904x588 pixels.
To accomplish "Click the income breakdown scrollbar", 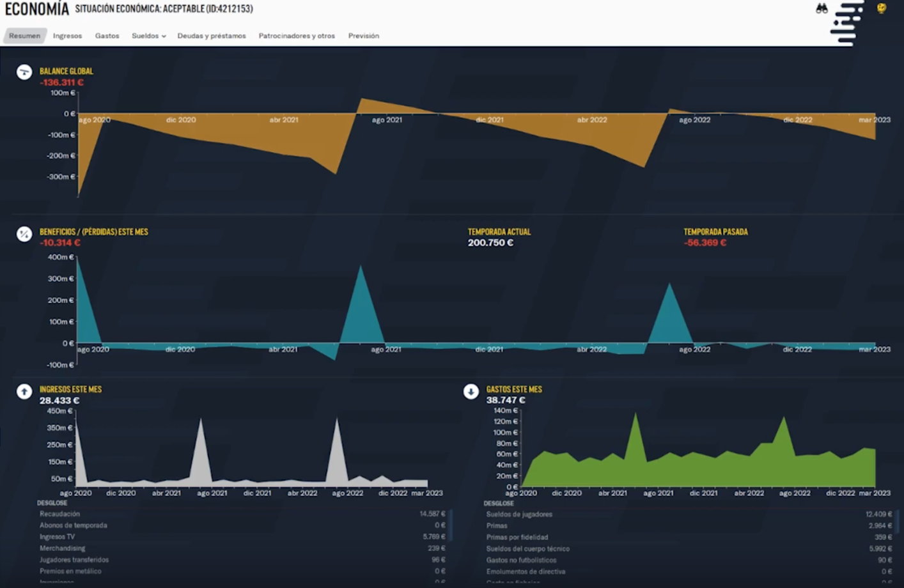I will [452, 525].
